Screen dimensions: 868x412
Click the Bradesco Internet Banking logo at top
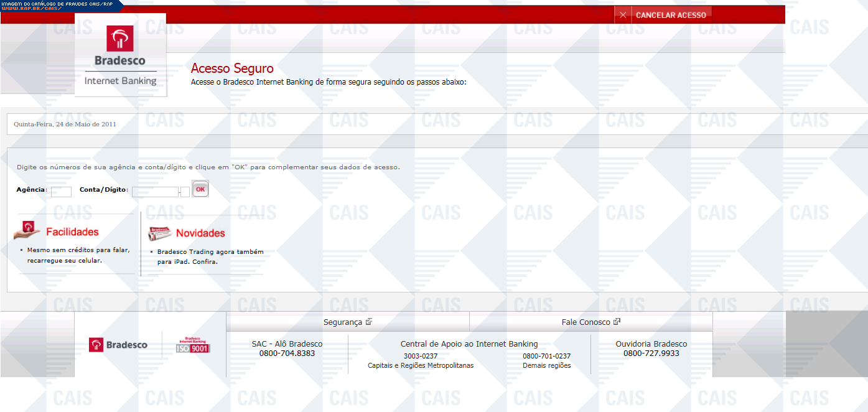pyautogui.click(x=120, y=55)
